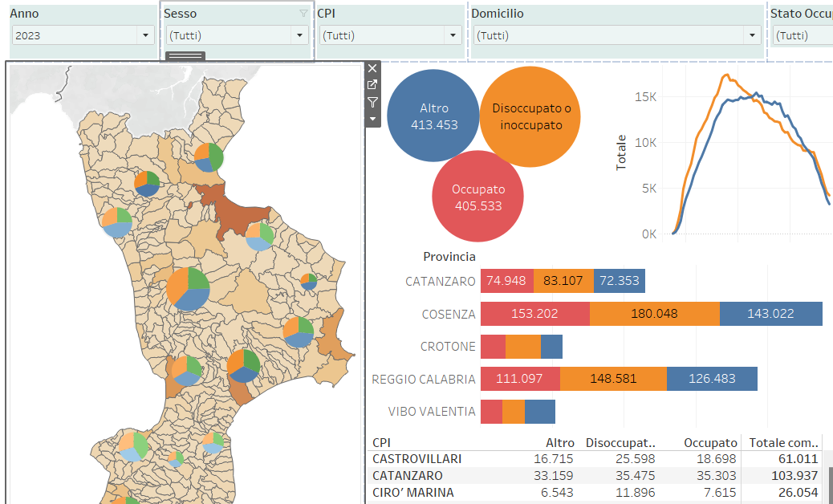Open the map's more options caret
Image resolution: width=833 pixels, height=504 pixels.
(372, 119)
